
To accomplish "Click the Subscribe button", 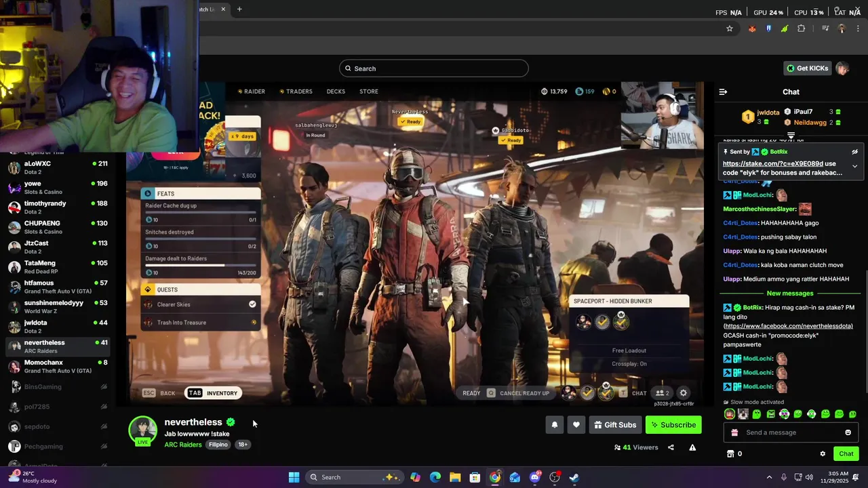I will (x=673, y=425).
